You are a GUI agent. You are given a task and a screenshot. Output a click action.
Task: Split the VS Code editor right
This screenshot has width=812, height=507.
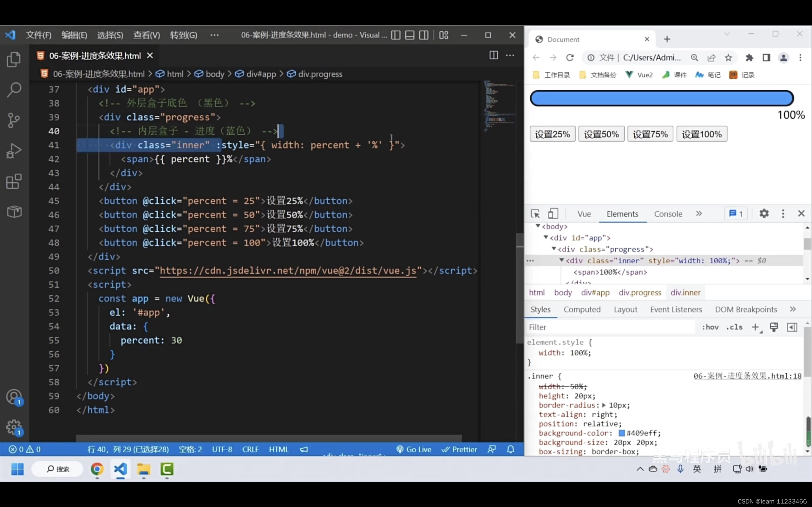coord(494,55)
